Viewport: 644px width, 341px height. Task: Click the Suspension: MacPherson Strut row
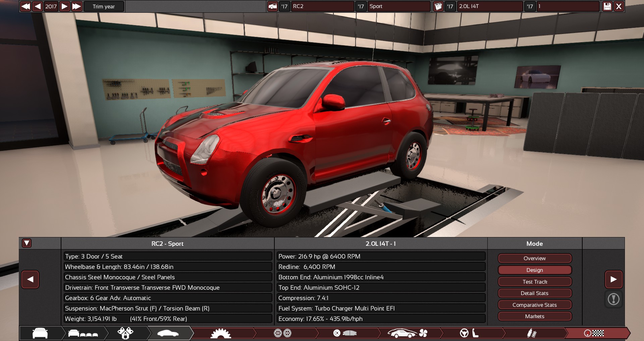coord(168,308)
